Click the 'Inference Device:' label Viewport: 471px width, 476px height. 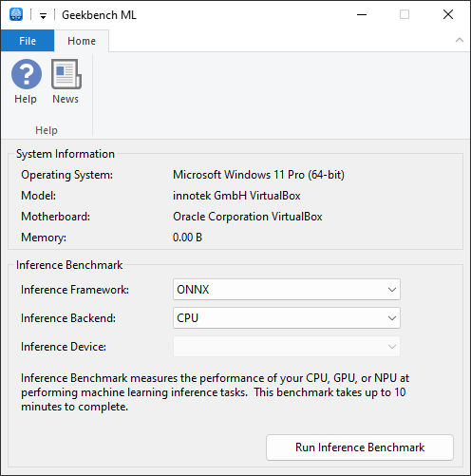pos(64,347)
